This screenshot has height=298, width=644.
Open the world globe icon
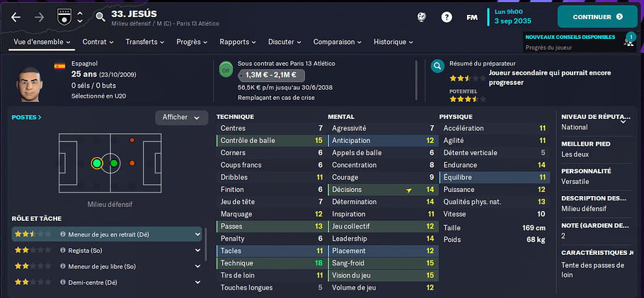(x=421, y=17)
